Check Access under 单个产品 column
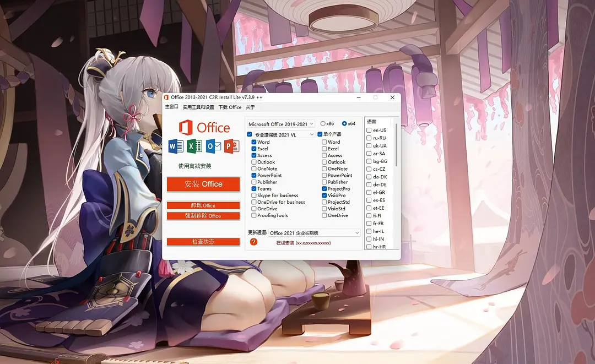Viewport: 595px width, 364px height. click(x=324, y=155)
